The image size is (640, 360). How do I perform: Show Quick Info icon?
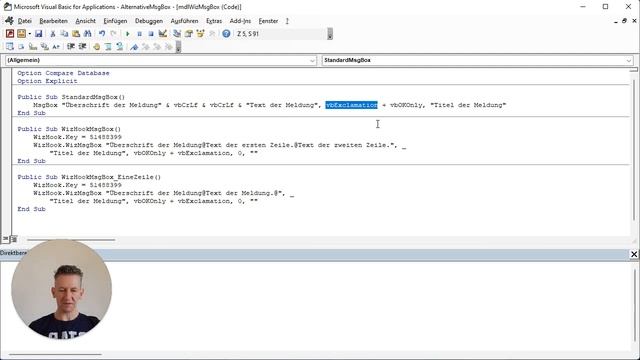pyautogui.click(x=33, y=47)
